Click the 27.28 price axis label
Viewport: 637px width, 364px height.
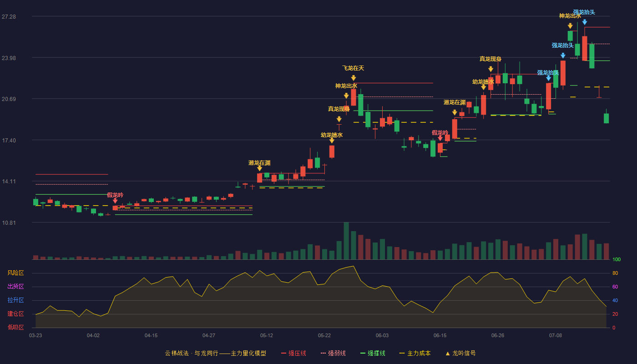(9, 16)
